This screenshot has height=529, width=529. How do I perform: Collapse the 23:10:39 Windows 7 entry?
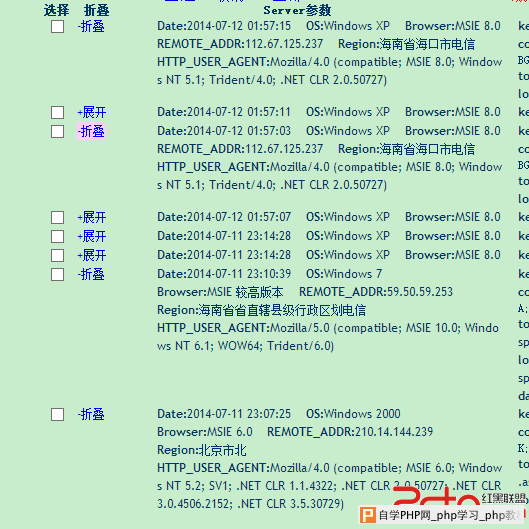coord(91,274)
